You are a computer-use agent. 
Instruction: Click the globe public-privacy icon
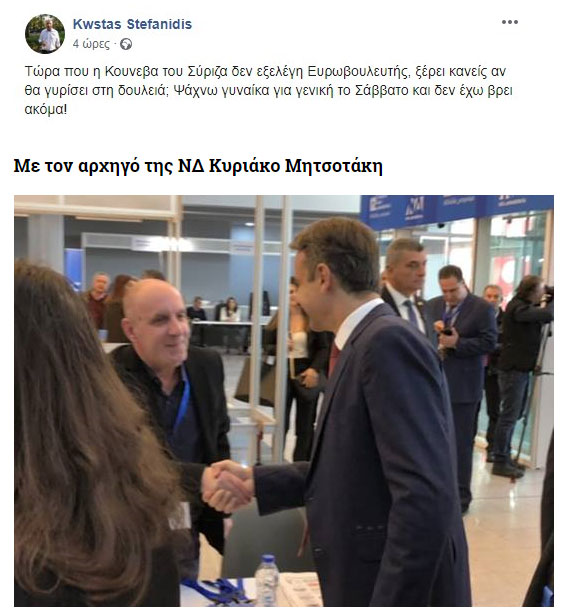(x=126, y=44)
